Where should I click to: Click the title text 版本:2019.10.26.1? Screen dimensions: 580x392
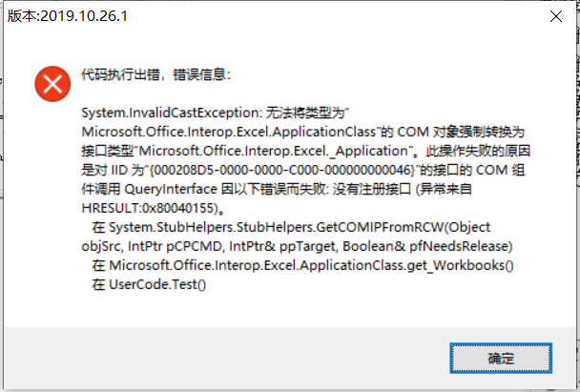[x=68, y=16]
